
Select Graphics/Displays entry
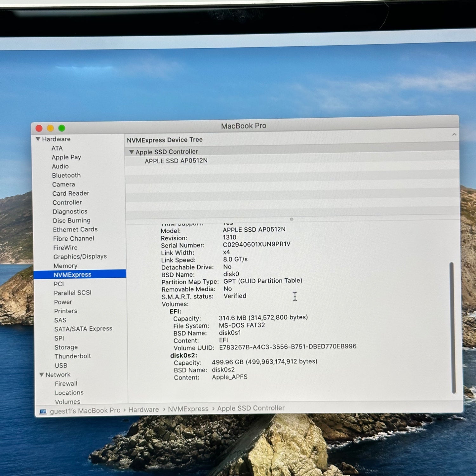point(80,257)
